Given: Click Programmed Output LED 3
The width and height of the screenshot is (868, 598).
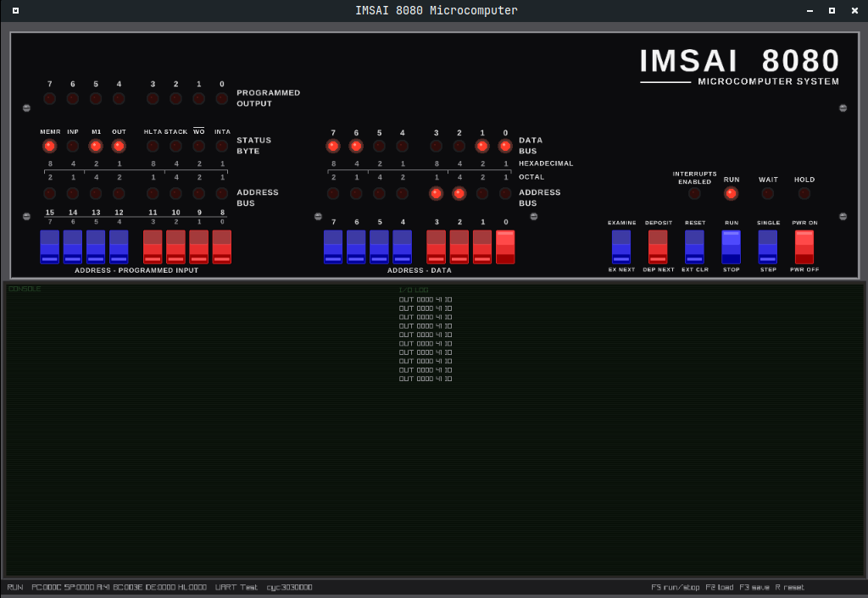Looking at the screenshot, I should point(153,98).
